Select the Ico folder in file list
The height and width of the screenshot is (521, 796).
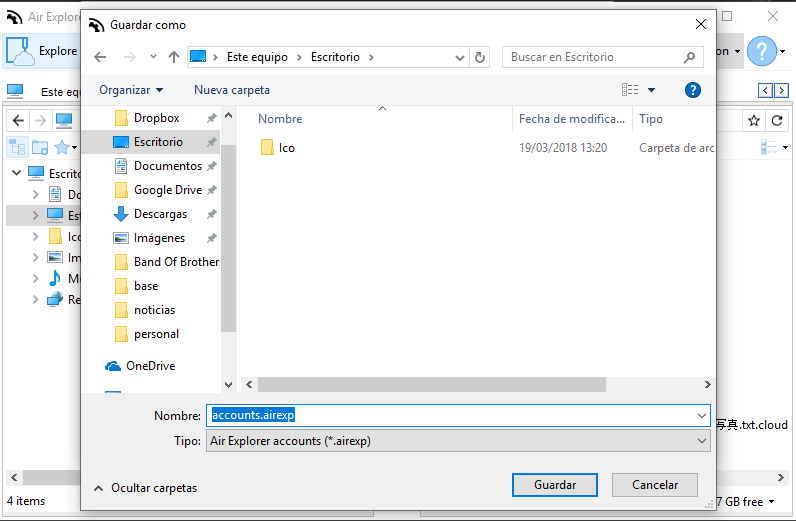(286, 148)
